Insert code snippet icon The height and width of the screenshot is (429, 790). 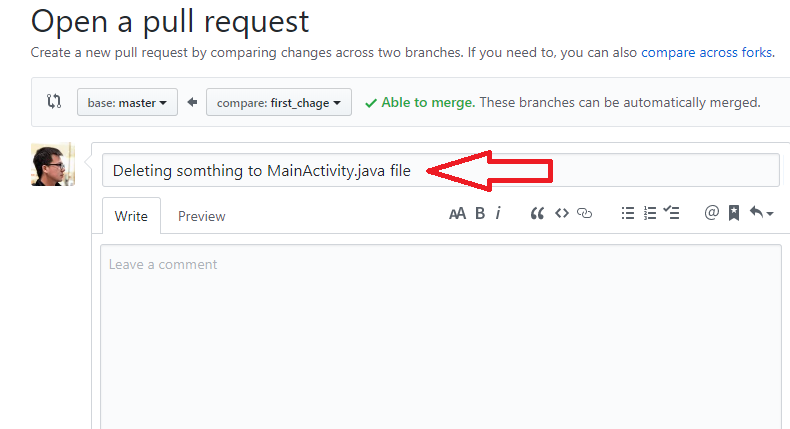(x=562, y=213)
